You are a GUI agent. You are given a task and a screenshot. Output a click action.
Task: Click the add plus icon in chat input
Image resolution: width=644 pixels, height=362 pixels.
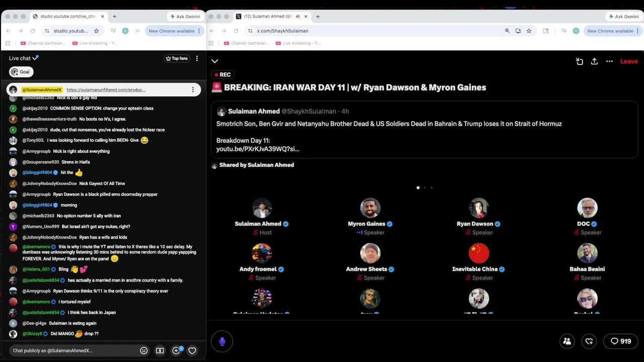point(177,350)
